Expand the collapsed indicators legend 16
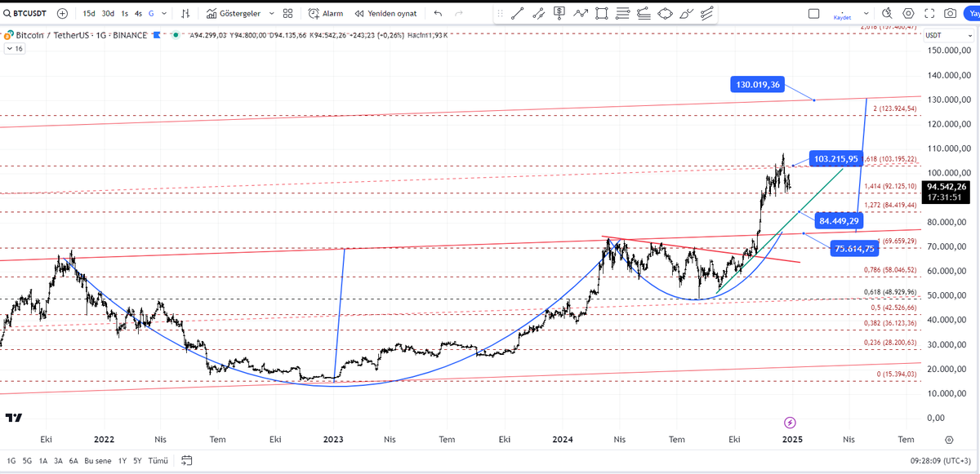The height and width of the screenshot is (474, 980). [15, 49]
